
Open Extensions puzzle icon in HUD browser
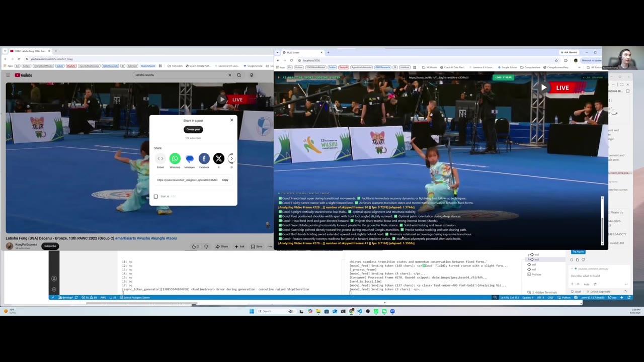pyautogui.click(x=566, y=60)
